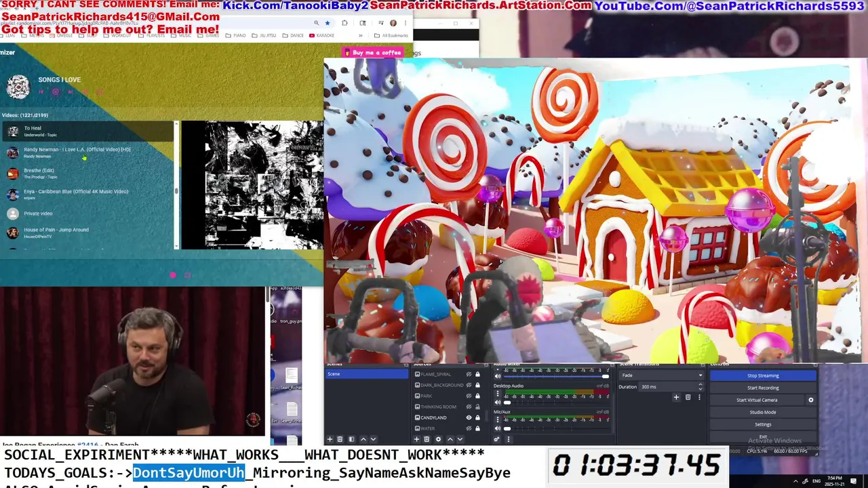Viewport: 868px width, 488px height.
Task: Open virtual camera settings gear icon
Action: click(x=810, y=400)
